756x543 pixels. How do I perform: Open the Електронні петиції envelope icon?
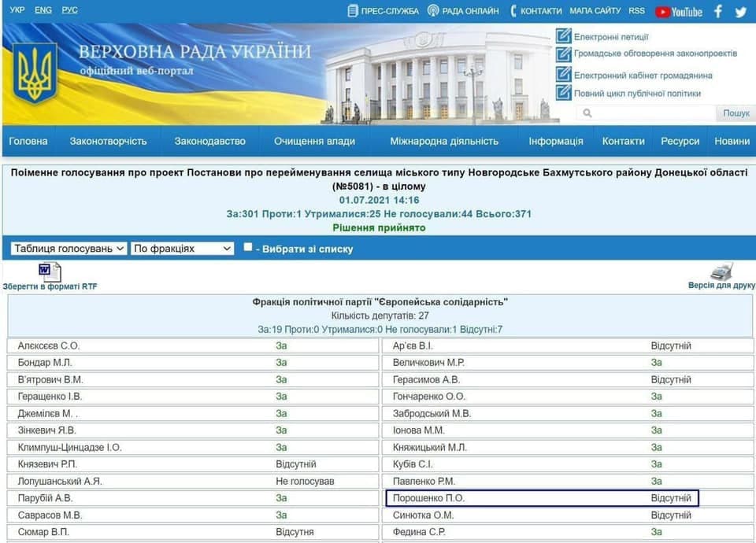pos(562,36)
